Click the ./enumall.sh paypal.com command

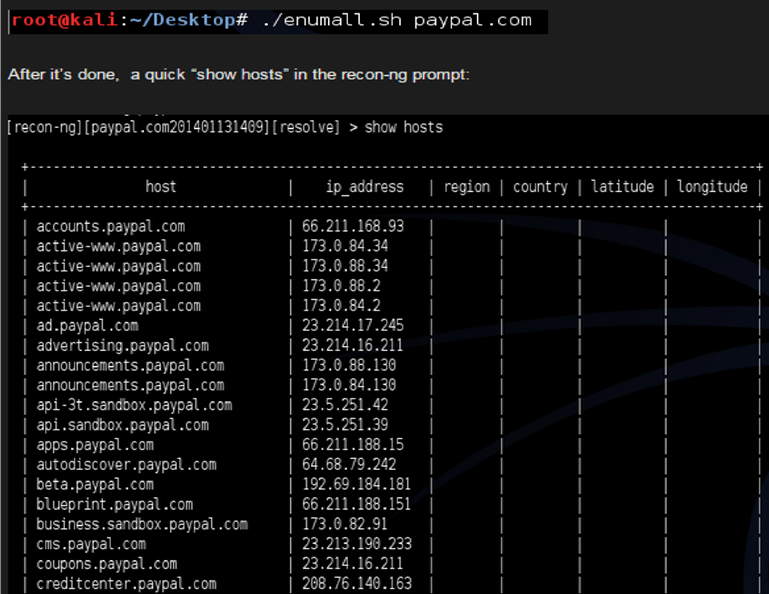coord(397,21)
